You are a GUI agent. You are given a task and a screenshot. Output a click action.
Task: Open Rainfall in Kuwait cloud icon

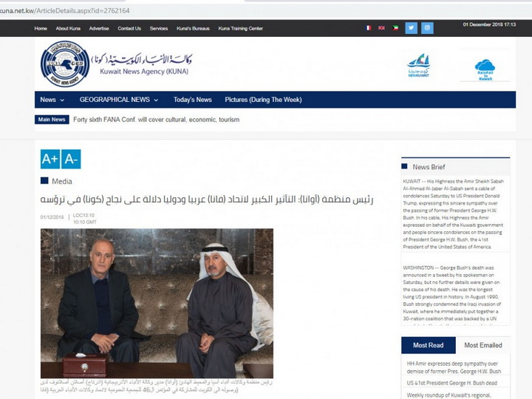coord(485,69)
